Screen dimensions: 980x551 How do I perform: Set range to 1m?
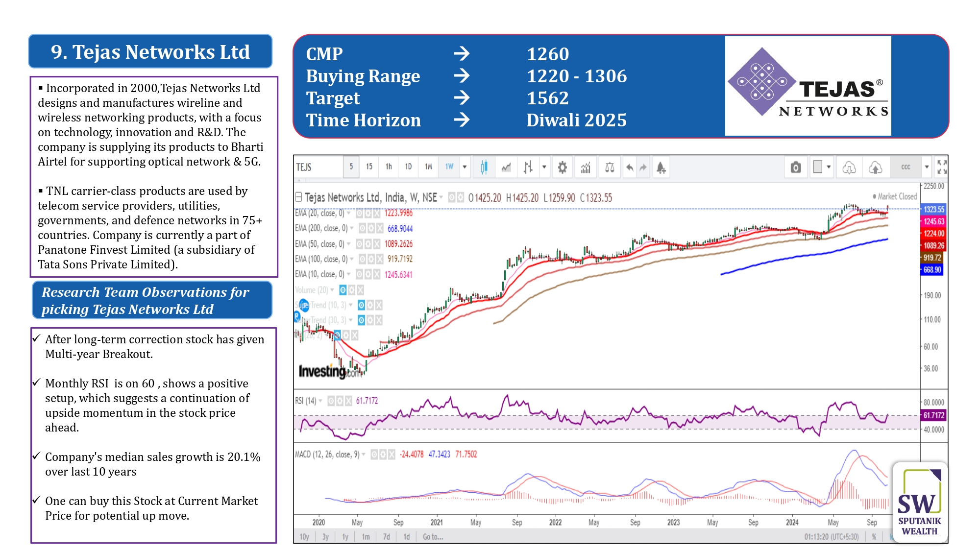(x=366, y=537)
